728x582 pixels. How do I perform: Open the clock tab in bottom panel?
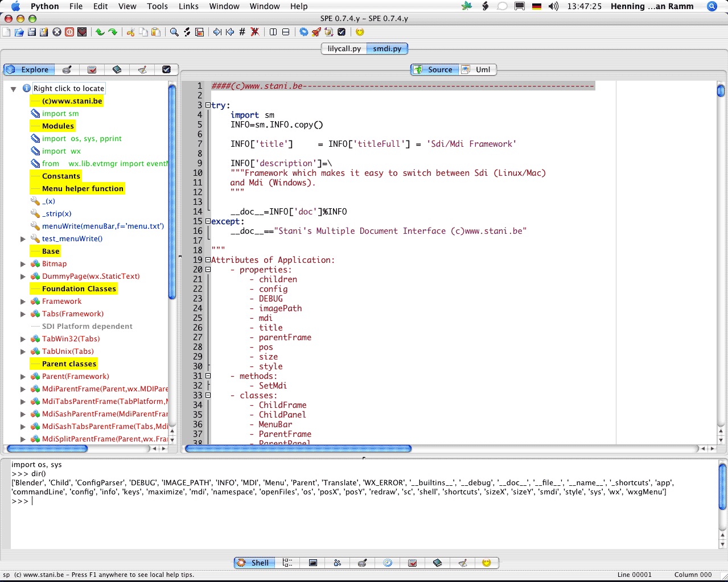[388, 563]
